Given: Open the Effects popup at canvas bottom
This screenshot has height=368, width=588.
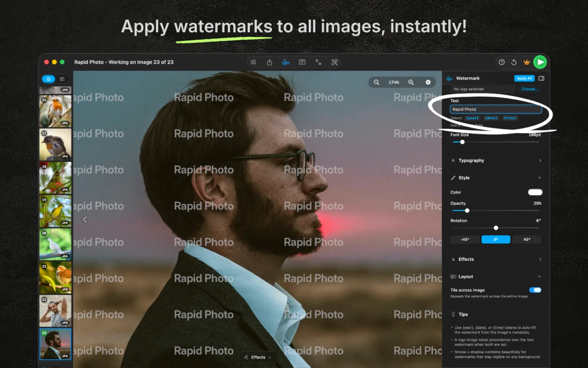Looking at the screenshot, I should click(258, 357).
